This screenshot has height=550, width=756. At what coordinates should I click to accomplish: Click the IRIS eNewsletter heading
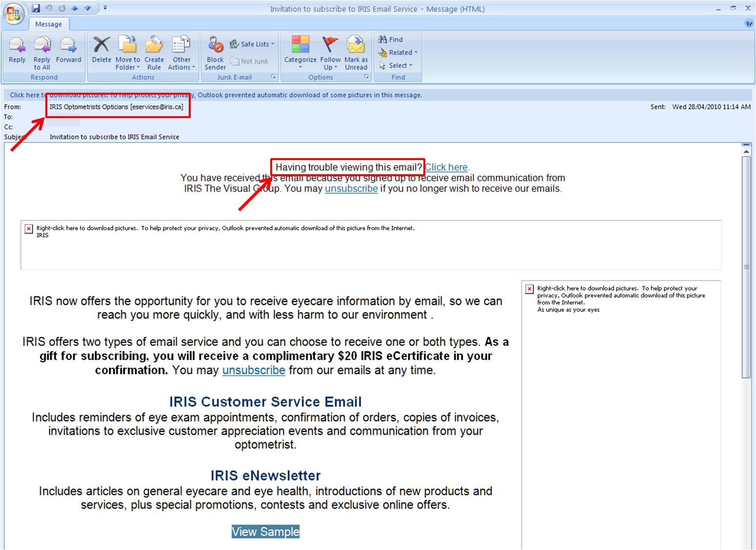tap(265, 475)
